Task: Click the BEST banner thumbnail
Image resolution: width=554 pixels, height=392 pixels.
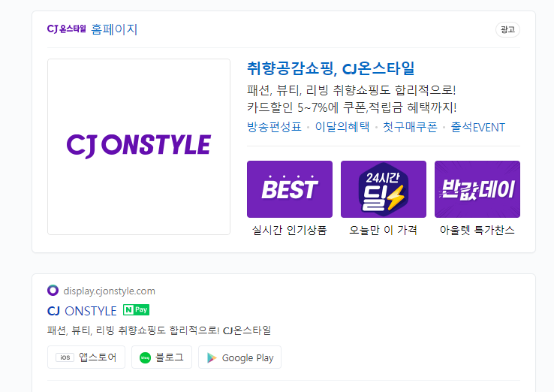Action: tap(290, 189)
